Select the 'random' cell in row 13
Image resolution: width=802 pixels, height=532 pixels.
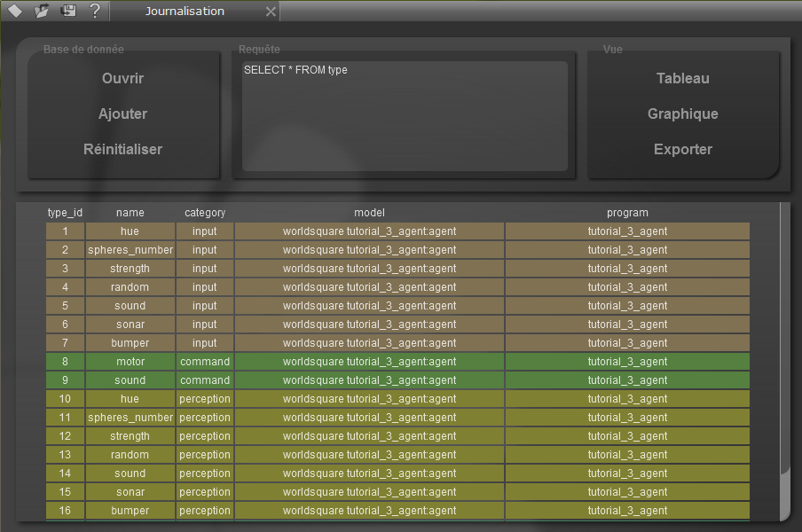coord(130,455)
